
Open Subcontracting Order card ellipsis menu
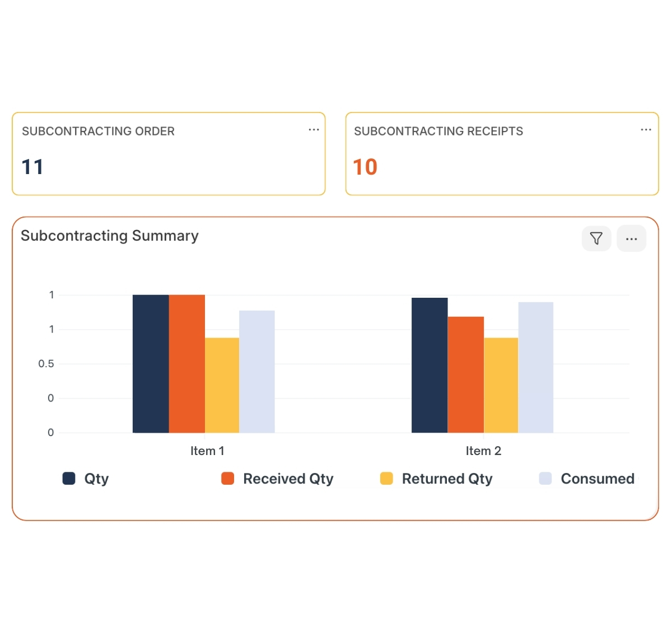pos(314,130)
